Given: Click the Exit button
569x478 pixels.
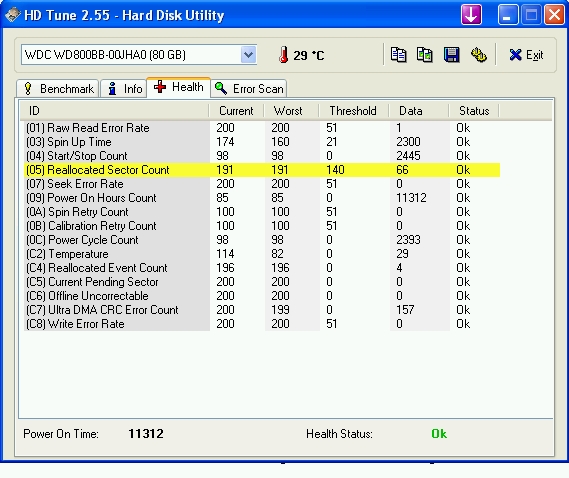Looking at the screenshot, I should pos(526,55).
